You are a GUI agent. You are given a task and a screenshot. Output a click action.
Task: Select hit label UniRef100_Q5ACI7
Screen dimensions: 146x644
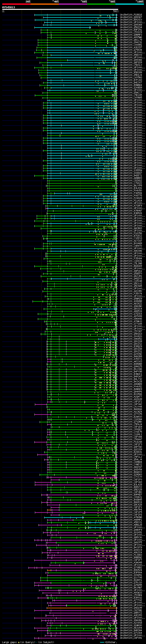tap(131, 93)
